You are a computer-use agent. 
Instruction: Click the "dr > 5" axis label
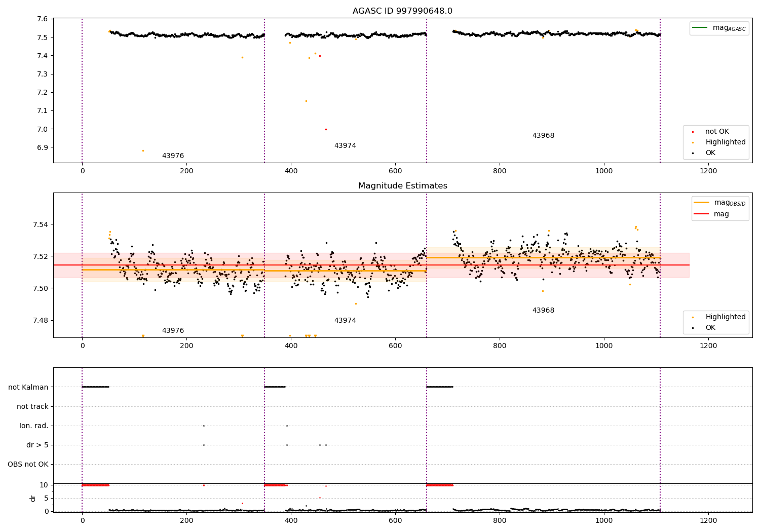point(37,445)
